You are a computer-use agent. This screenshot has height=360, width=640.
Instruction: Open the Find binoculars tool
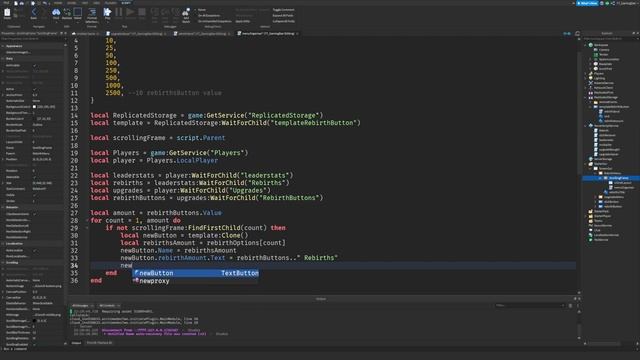(x=56, y=12)
